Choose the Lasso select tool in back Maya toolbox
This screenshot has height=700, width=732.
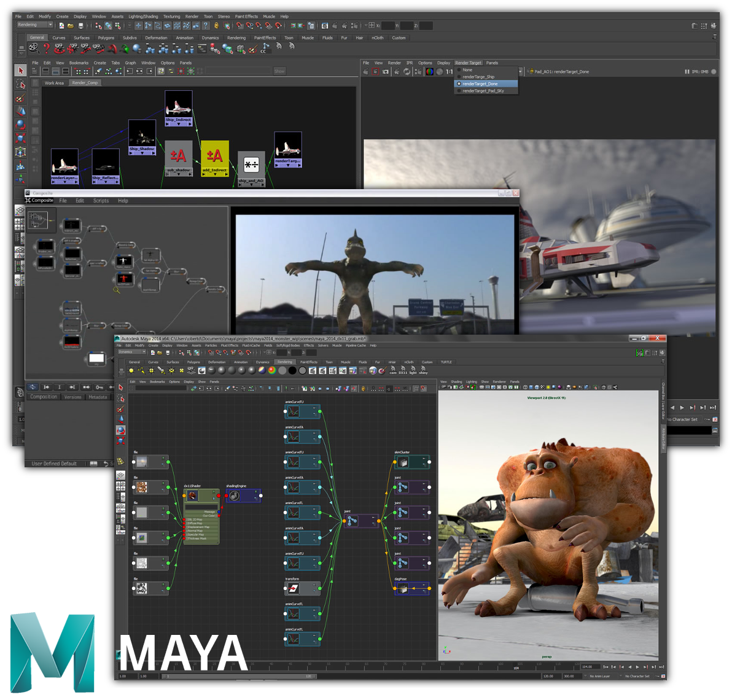pos(20,84)
